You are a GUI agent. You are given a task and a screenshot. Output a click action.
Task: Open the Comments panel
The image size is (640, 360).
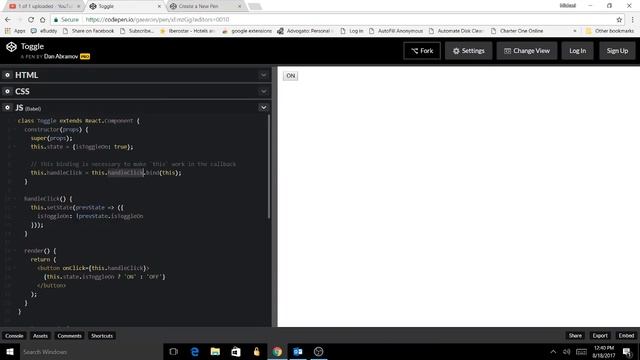coord(69,336)
